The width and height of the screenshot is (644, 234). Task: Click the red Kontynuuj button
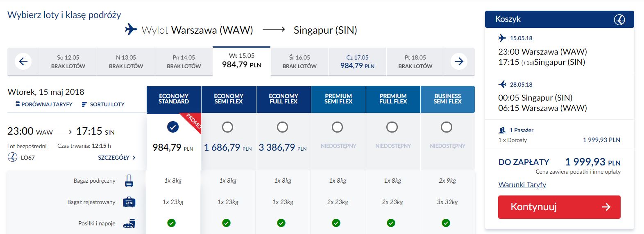pos(559,207)
